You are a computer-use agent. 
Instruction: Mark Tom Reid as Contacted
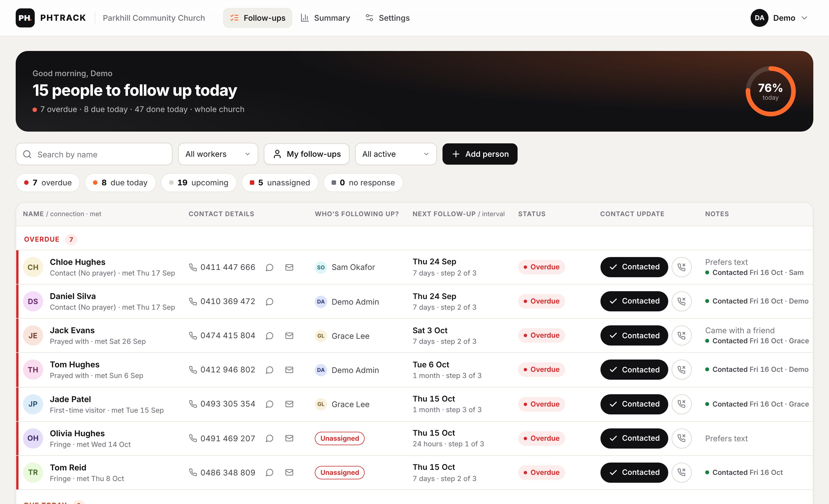[x=634, y=472]
